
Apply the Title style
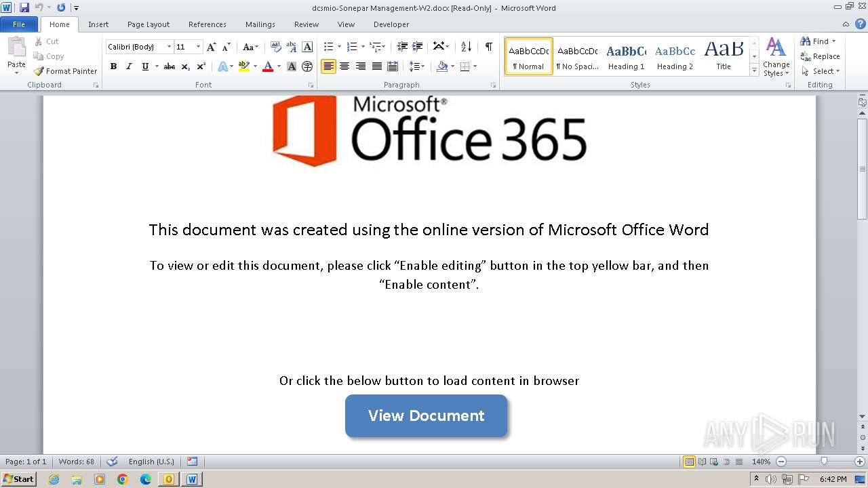pyautogui.click(x=724, y=56)
